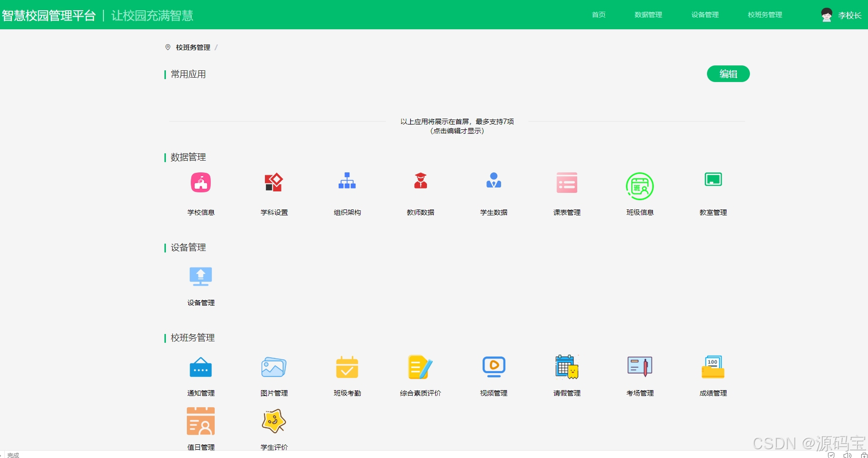Click the 学科设置 label
The image size is (868, 458).
pos(274,212)
